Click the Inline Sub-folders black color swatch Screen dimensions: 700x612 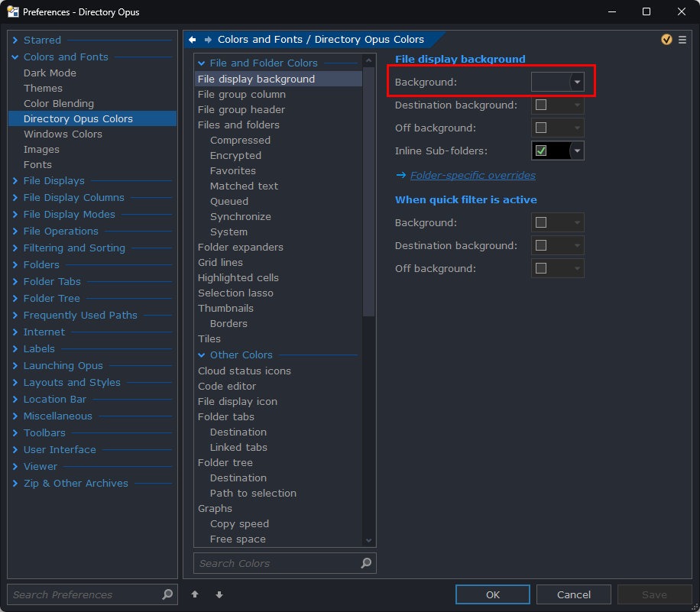(559, 151)
